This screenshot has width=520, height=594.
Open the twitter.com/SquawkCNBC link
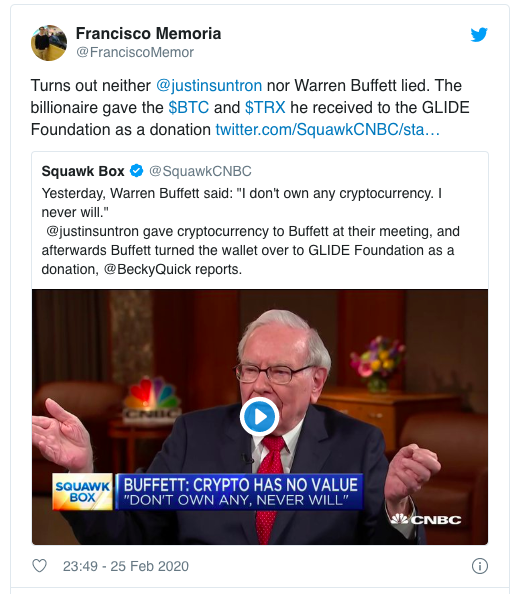[328, 130]
